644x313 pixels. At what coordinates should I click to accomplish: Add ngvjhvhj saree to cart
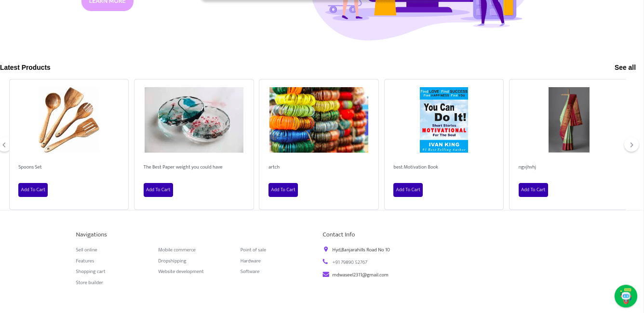tap(533, 190)
